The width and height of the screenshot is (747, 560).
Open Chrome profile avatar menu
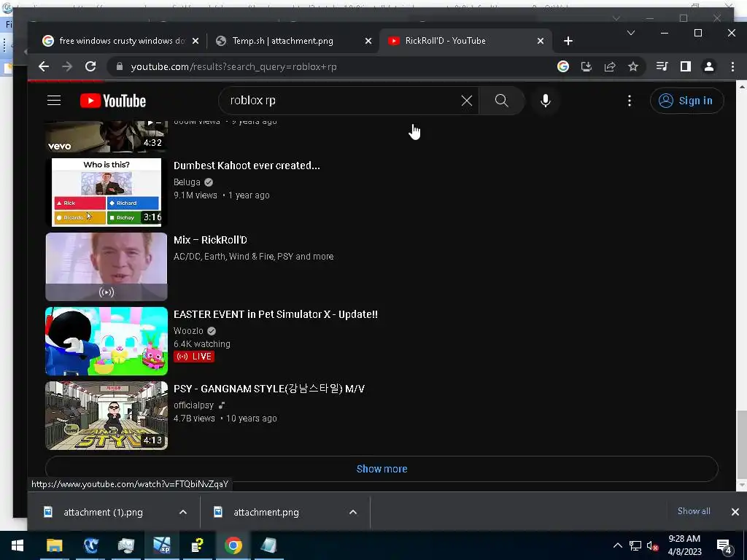click(709, 66)
